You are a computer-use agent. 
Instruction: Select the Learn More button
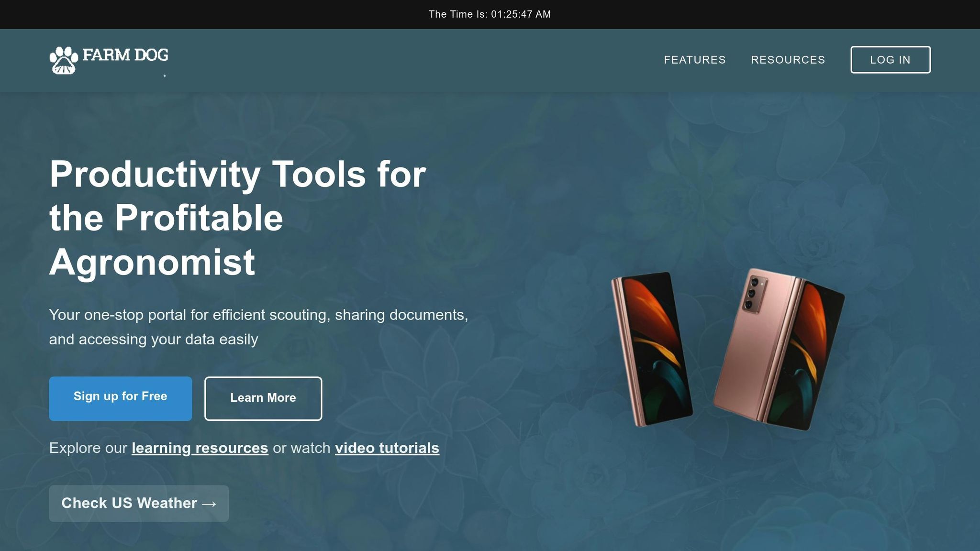pyautogui.click(x=263, y=398)
